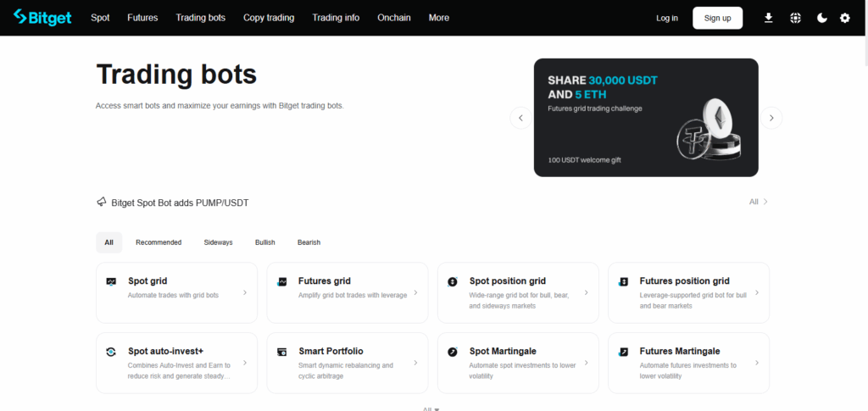
Task: Click the Smart Portfolio icon
Action: [x=281, y=352]
